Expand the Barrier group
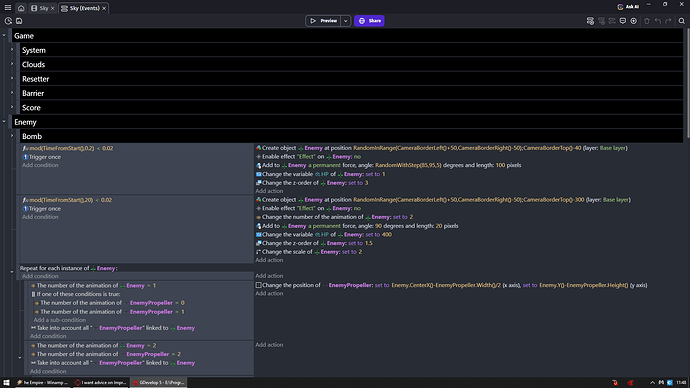This screenshot has height=388, width=690. point(12,93)
